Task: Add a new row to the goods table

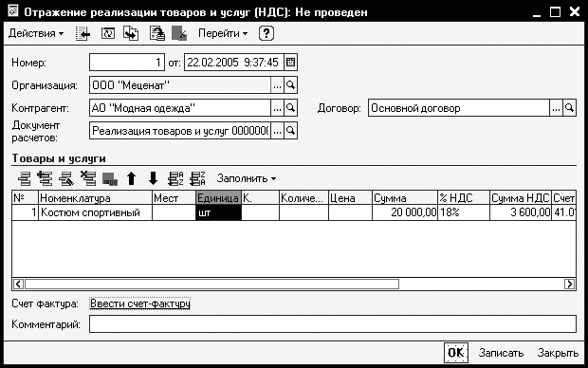Action: pos(25,178)
